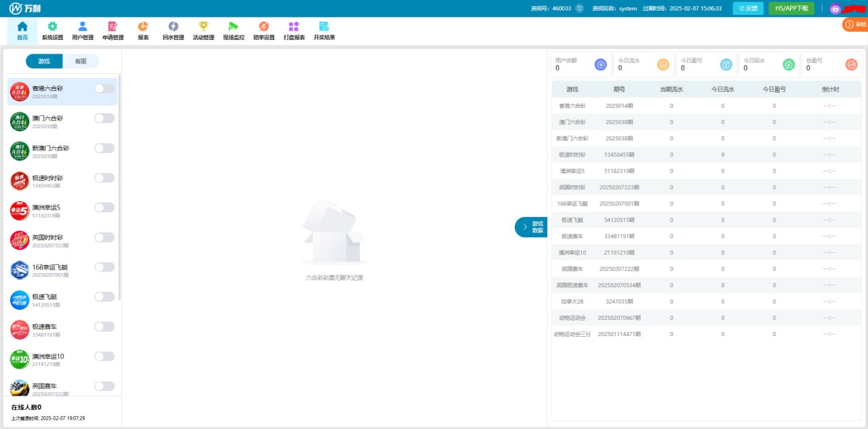
Task: Click 加拿大28 in the data table
Action: point(572,302)
